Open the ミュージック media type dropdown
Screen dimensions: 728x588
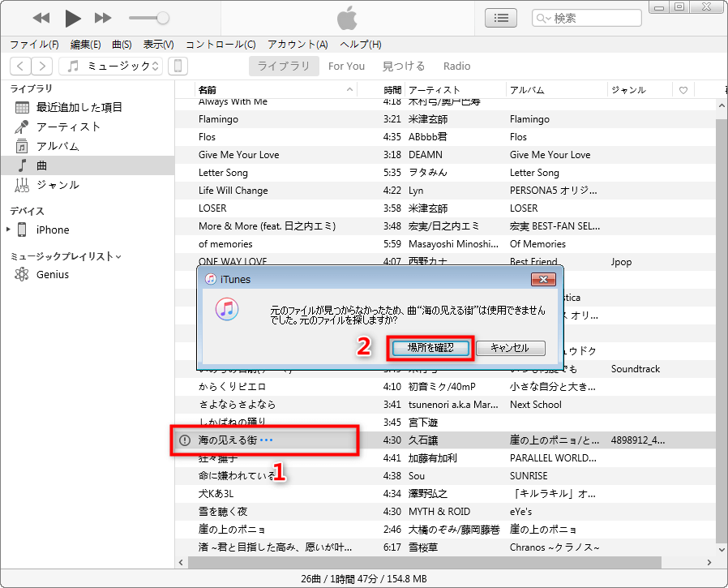(x=110, y=66)
